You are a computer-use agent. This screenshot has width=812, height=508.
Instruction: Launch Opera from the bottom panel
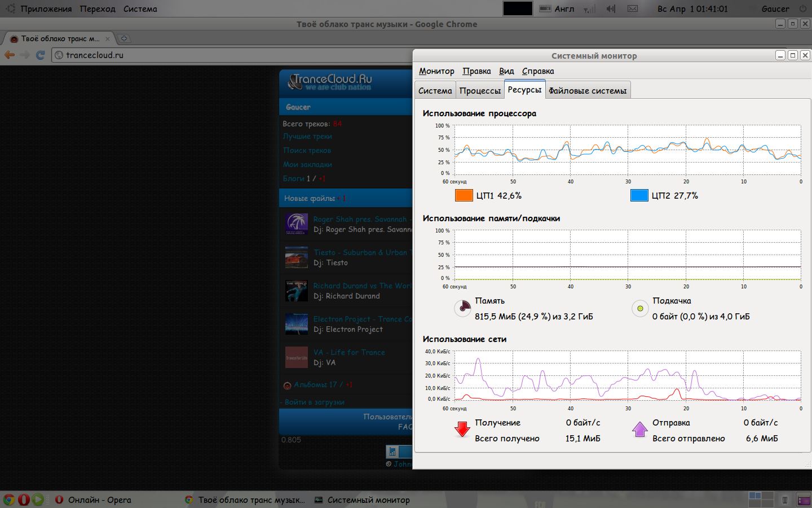click(x=24, y=500)
